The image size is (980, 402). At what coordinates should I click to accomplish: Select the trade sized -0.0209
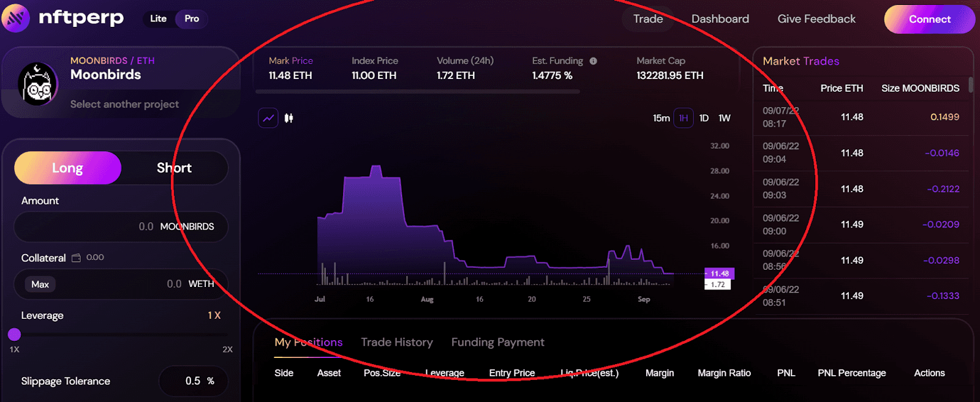click(x=862, y=225)
